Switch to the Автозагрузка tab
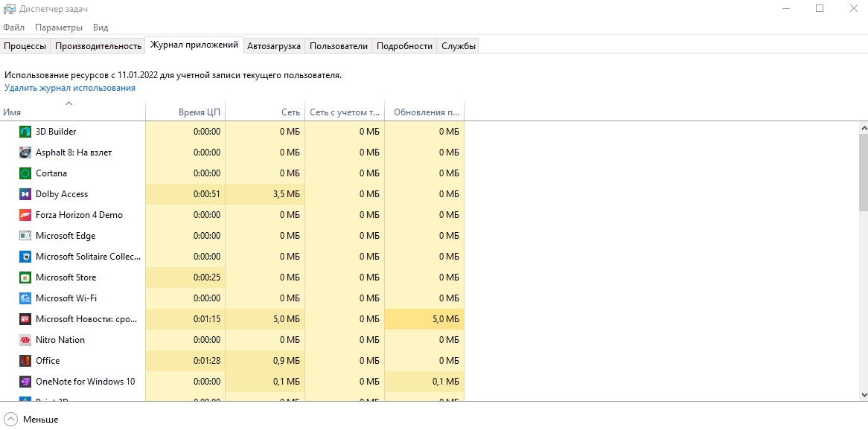This screenshot has width=868, height=430. [274, 46]
